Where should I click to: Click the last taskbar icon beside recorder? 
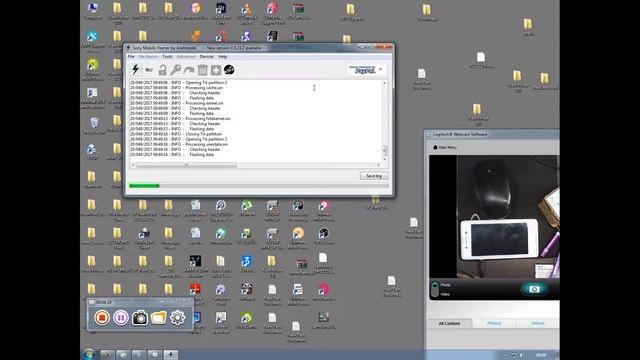171,355
